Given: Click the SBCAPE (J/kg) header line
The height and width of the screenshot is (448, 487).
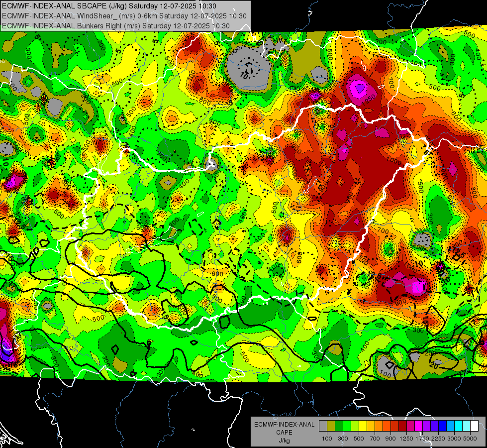Looking at the screenshot, I should point(109,6).
